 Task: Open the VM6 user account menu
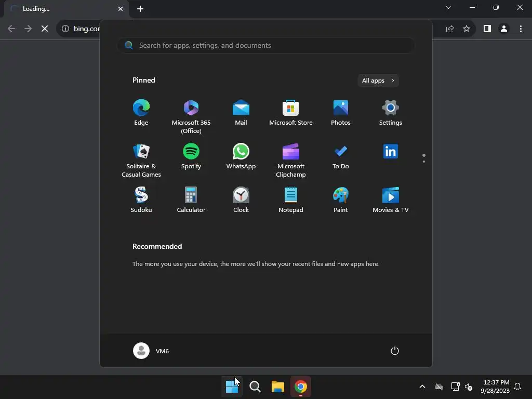[x=151, y=351]
